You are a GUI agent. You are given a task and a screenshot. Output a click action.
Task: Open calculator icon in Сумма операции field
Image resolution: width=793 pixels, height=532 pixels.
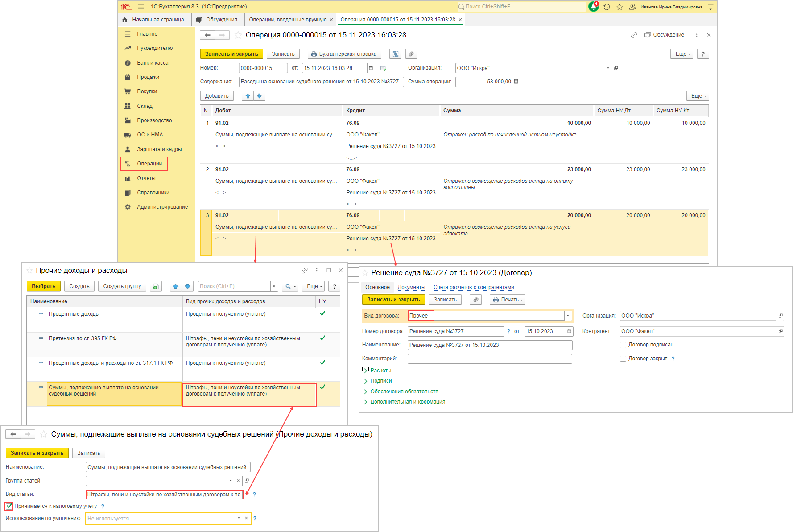pos(516,82)
